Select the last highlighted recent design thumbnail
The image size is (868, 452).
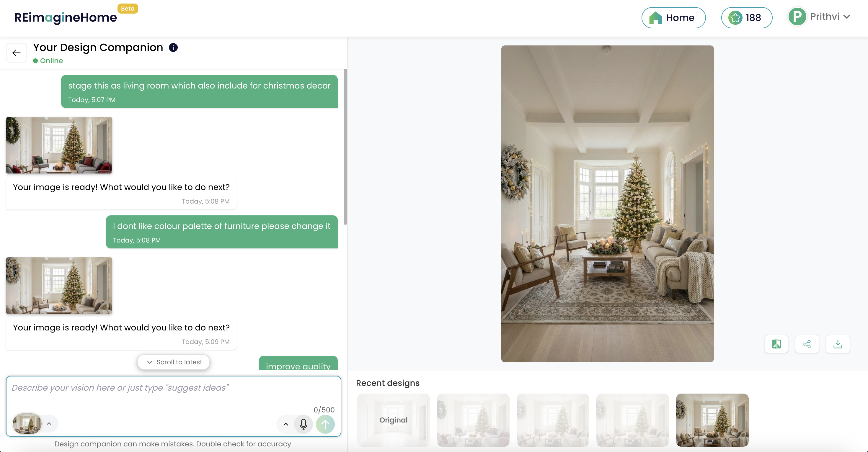click(712, 420)
